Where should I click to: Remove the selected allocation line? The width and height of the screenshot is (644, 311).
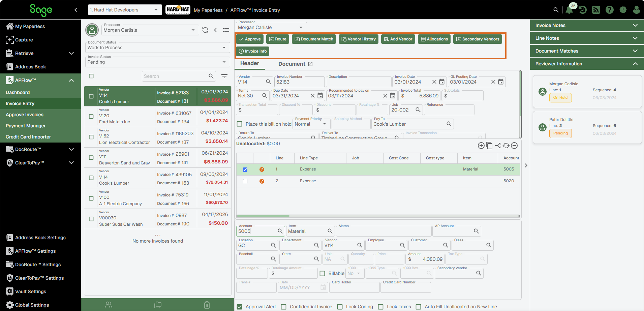[514, 146]
